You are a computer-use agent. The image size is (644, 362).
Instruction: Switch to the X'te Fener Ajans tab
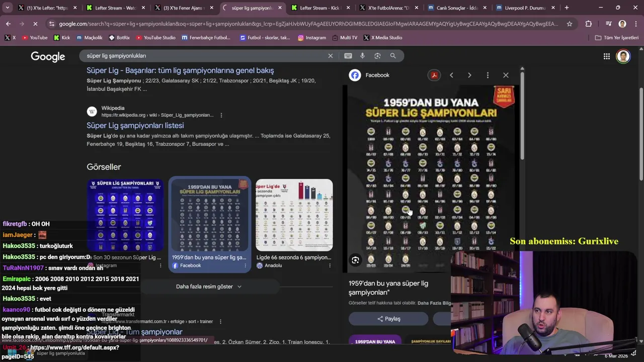184,8
